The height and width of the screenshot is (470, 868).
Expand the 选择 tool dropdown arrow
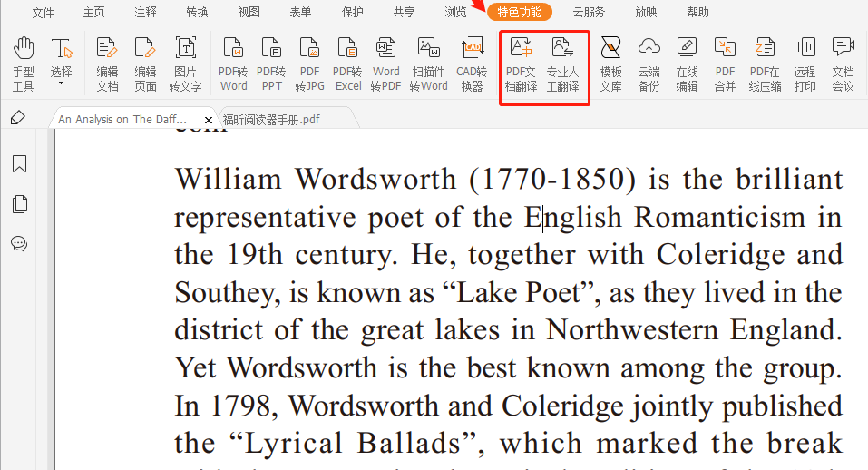point(62,84)
